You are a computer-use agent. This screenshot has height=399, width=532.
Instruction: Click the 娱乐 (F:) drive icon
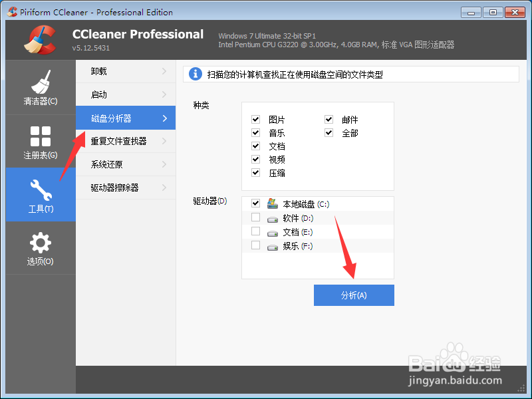click(x=273, y=247)
